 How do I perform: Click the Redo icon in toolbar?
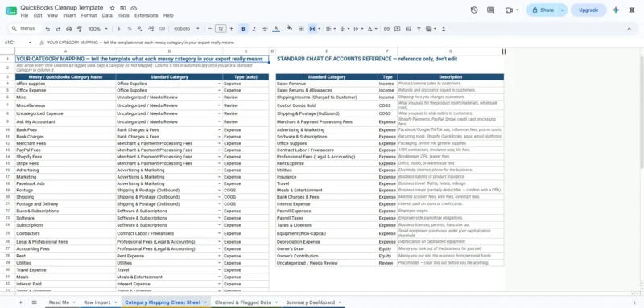tap(58, 29)
